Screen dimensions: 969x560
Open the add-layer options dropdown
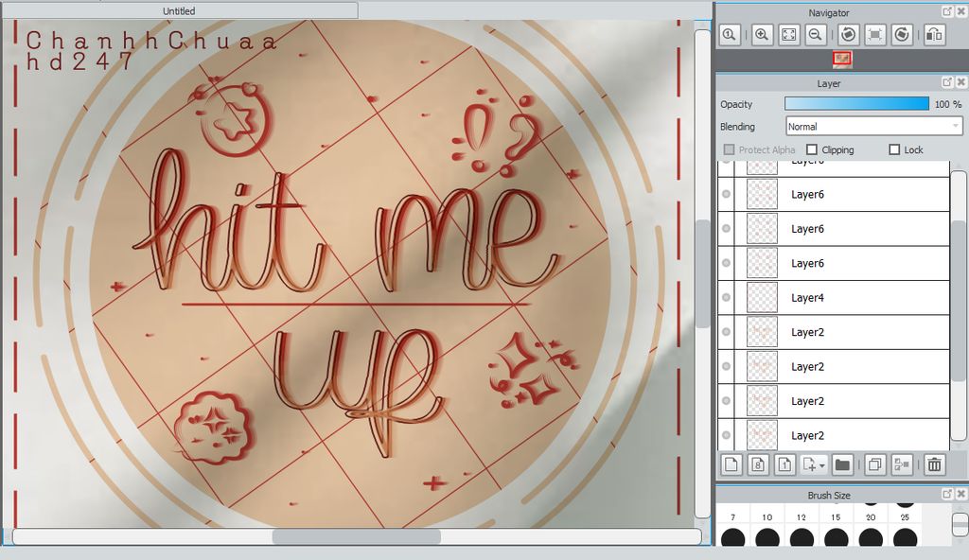tap(814, 464)
